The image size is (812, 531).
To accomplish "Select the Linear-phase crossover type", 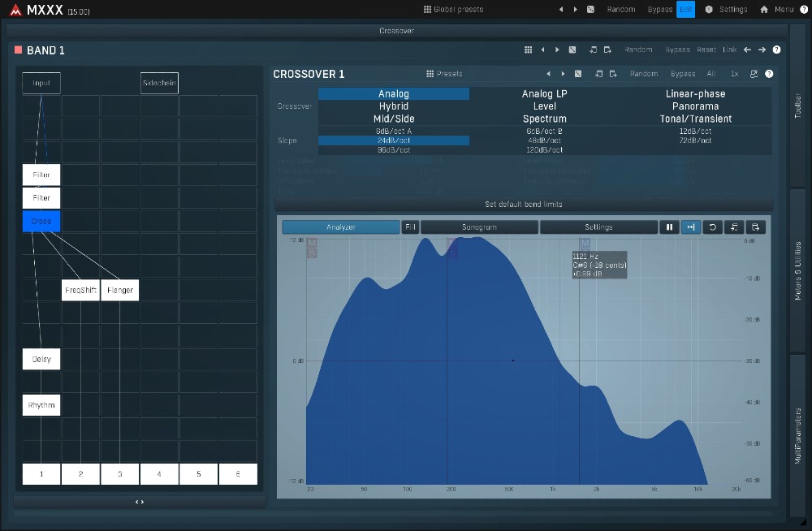I will [695, 94].
